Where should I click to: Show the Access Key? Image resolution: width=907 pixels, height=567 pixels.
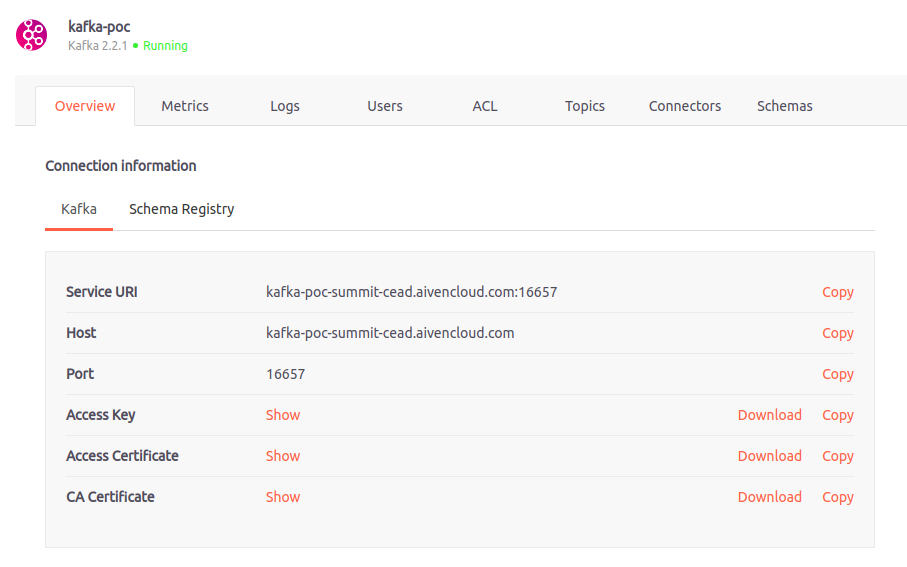tap(283, 415)
